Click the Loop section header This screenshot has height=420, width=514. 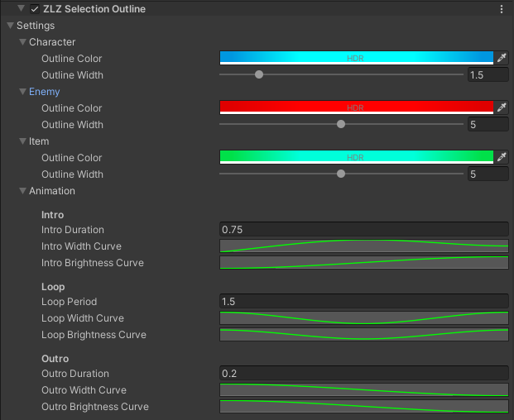(53, 287)
